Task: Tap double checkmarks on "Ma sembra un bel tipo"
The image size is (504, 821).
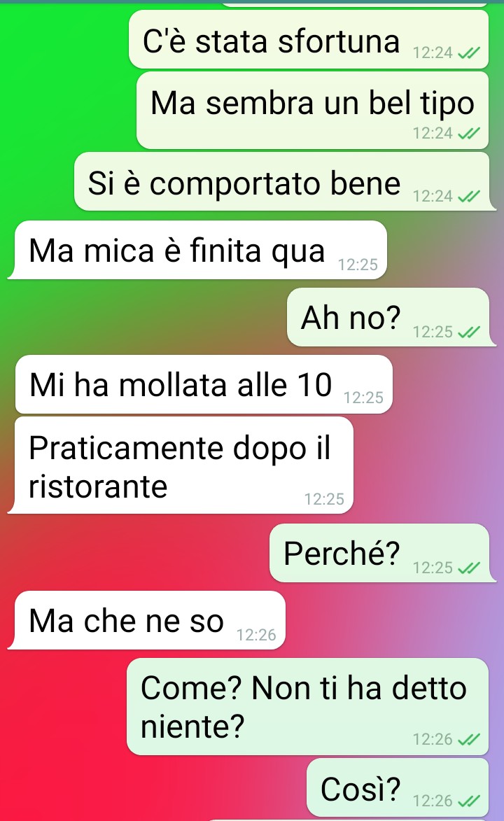Action: click(x=469, y=134)
